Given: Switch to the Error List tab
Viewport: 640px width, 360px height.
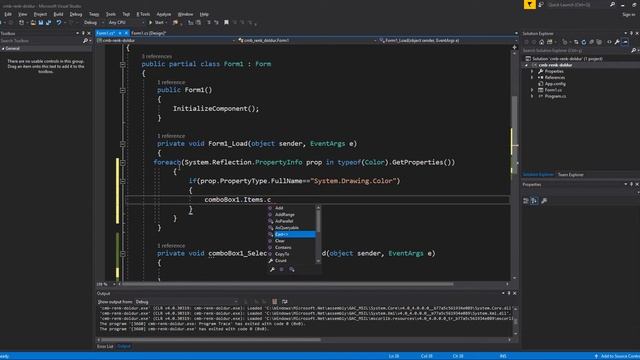Looking at the screenshot, I should click(x=105, y=347).
